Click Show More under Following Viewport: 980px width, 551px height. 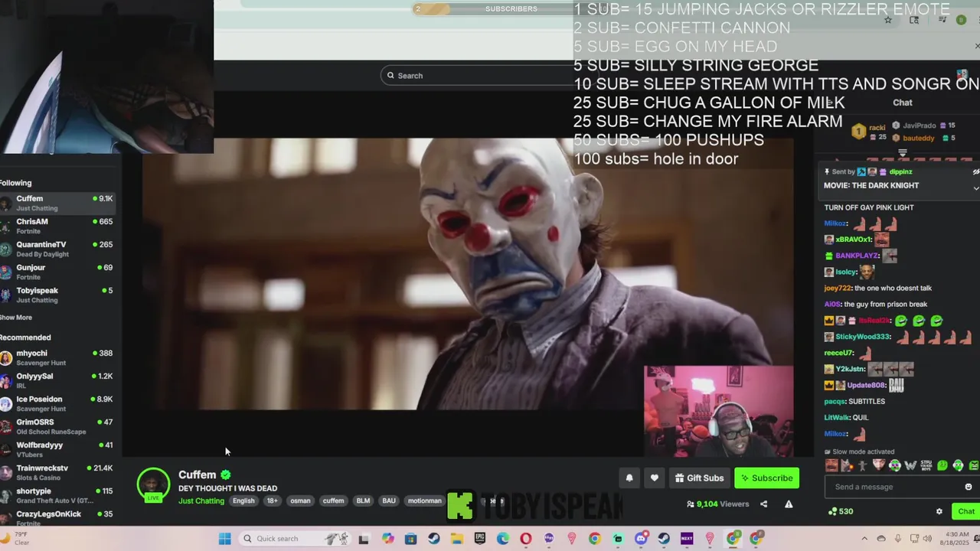pyautogui.click(x=16, y=318)
